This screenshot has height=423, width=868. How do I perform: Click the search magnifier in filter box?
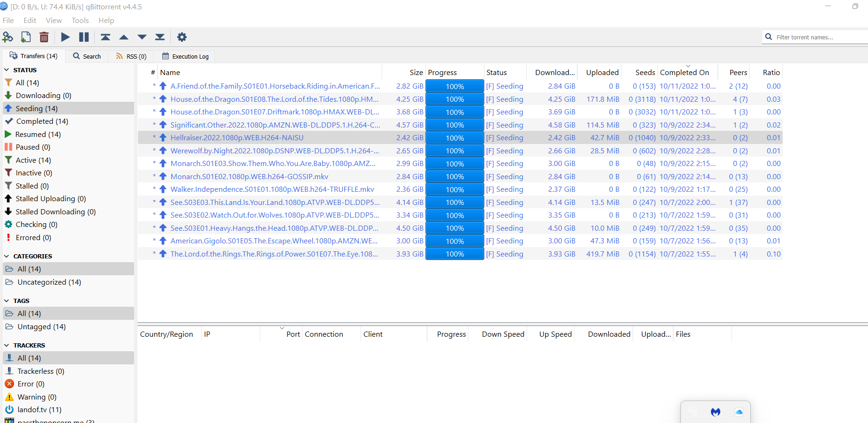tap(769, 37)
